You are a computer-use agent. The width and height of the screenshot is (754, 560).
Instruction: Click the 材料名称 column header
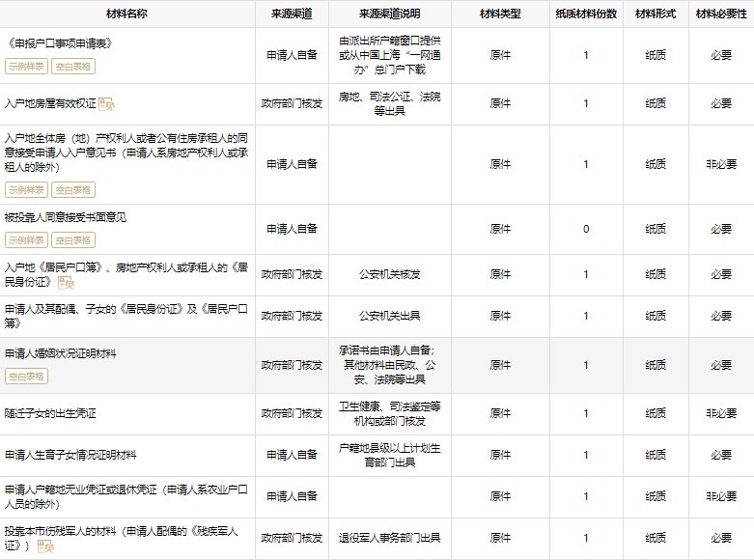pyautogui.click(x=126, y=14)
